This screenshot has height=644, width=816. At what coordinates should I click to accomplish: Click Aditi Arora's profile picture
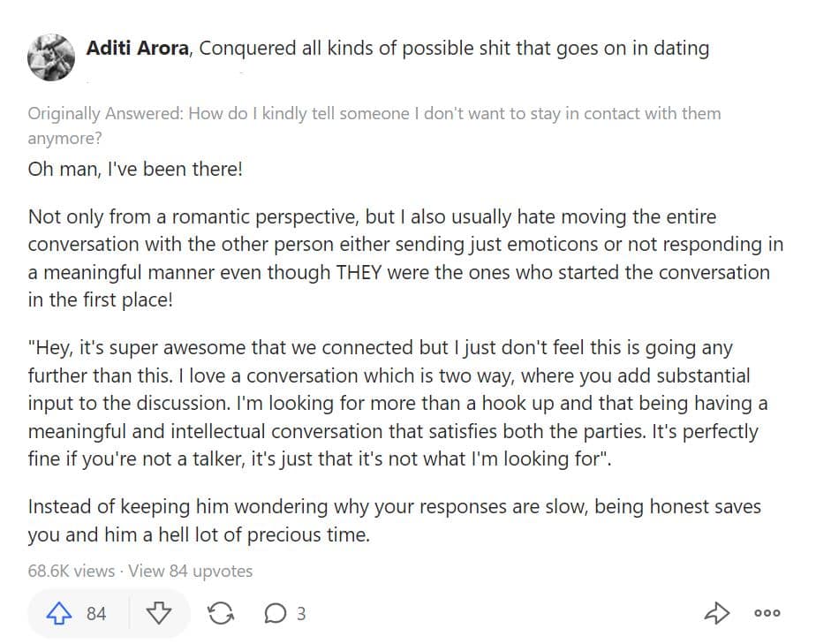tap(51, 53)
